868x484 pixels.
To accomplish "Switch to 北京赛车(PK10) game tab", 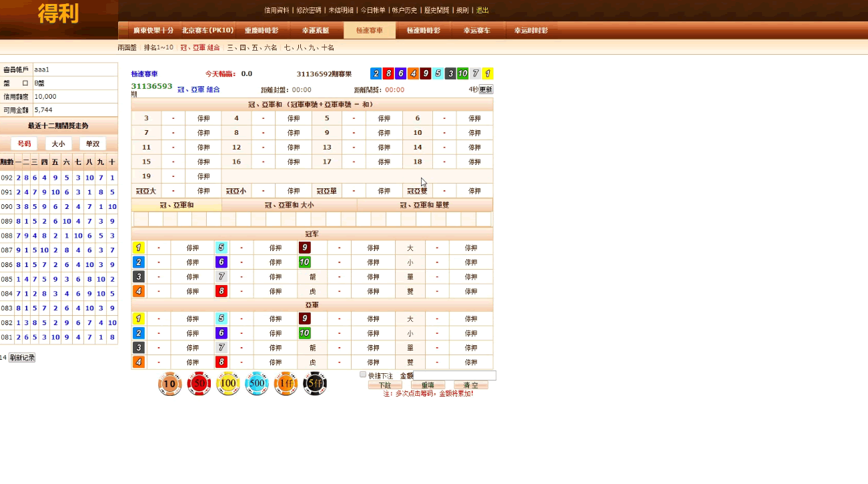I will point(208,31).
